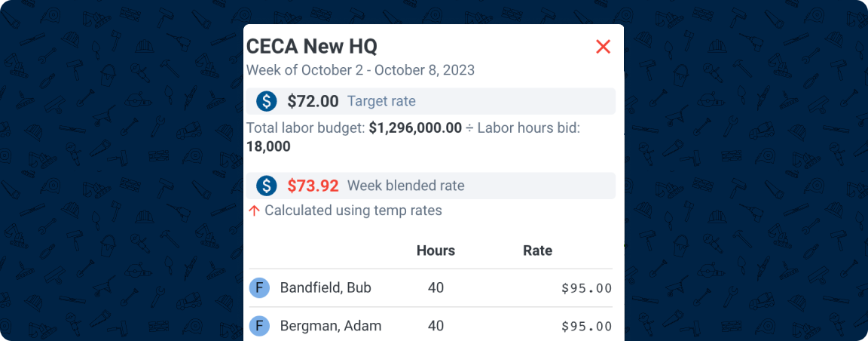Open the Bandfield, Bub worker row
The image size is (868, 341).
point(325,287)
